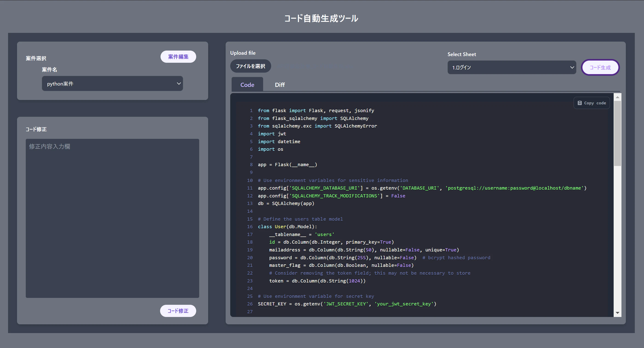Click line number 1 in the gutter
This screenshot has height=348, width=644.
point(251,110)
